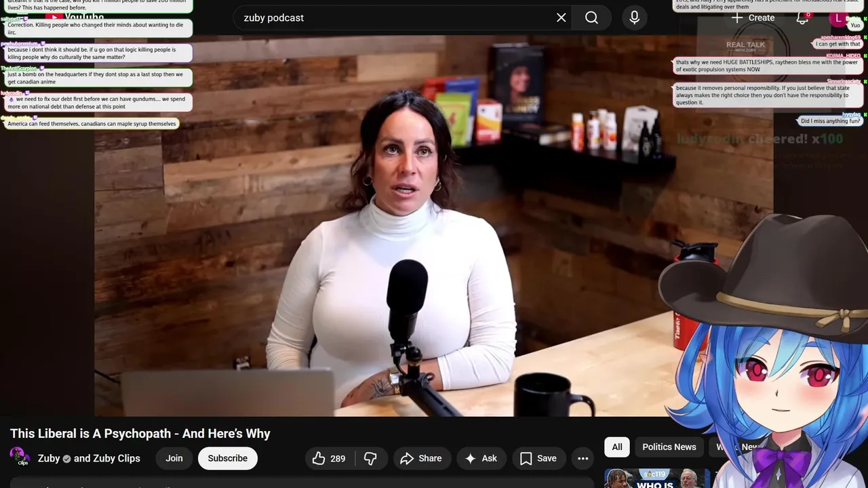Select the Politics News filter chip
The height and width of the screenshot is (488, 868).
point(669,447)
